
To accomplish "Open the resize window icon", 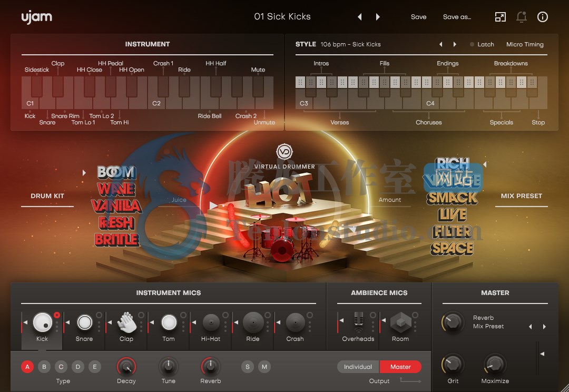I will (x=501, y=17).
